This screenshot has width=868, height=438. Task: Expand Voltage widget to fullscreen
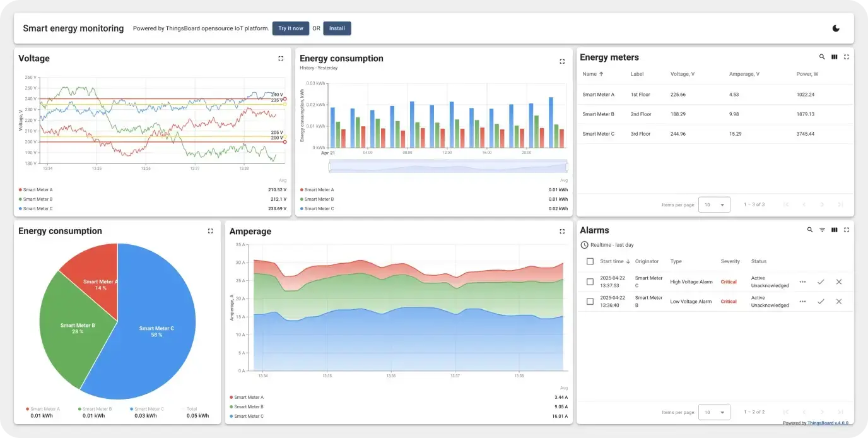281,59
